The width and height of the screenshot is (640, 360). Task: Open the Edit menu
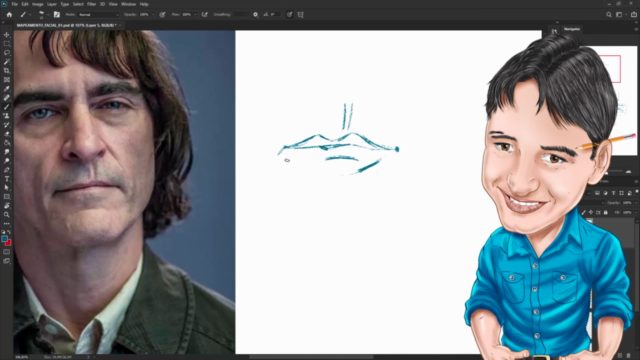[x=25, y=4]
